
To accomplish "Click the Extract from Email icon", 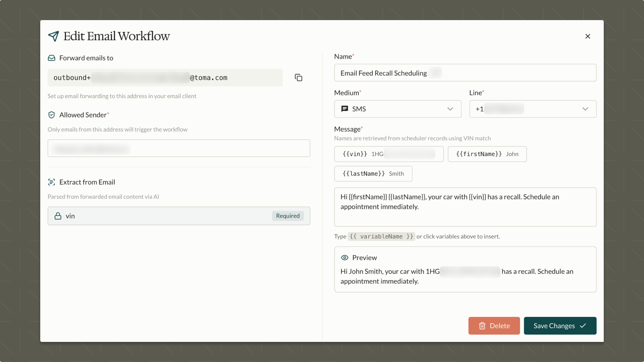I will click(x=52, y=182).
